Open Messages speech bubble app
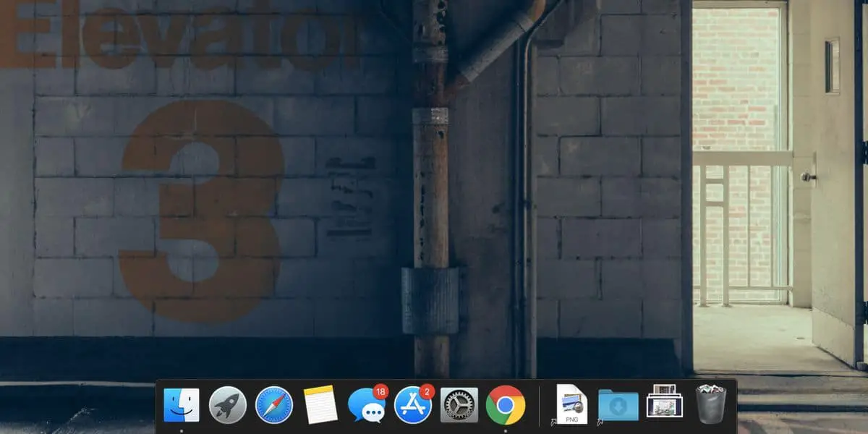This screenshot has width=868, height=434. [x=366, y=406]
